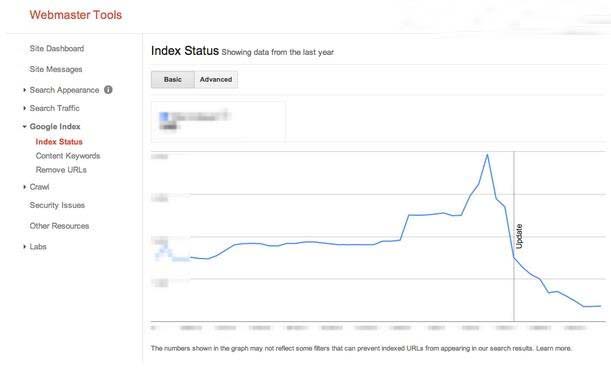Viewport: 611px width, 370px height.
Task: Go to Security Issues
Action: click(57, 205)
